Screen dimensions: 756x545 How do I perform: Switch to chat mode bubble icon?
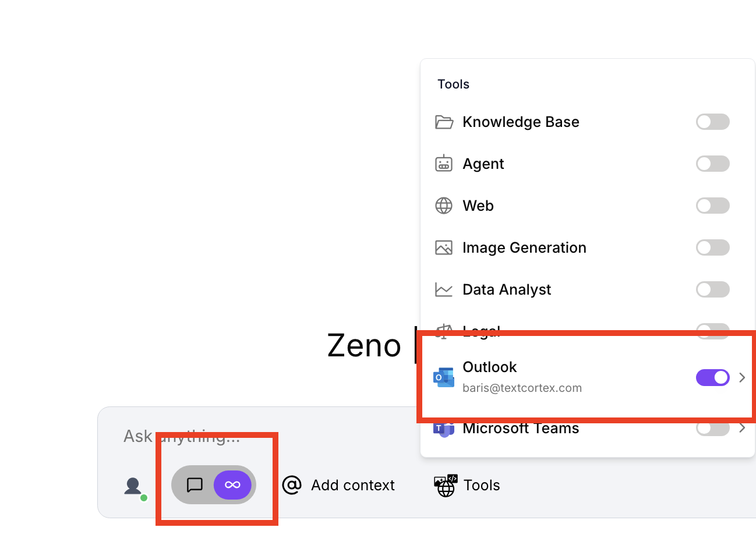point(195,485)
